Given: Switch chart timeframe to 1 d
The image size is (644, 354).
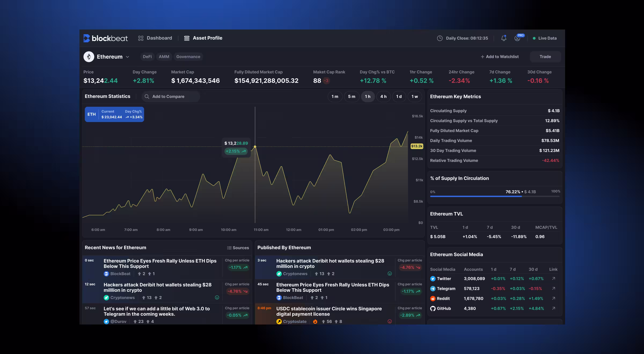Looking at the screenshot, I should tap(399, 97).
